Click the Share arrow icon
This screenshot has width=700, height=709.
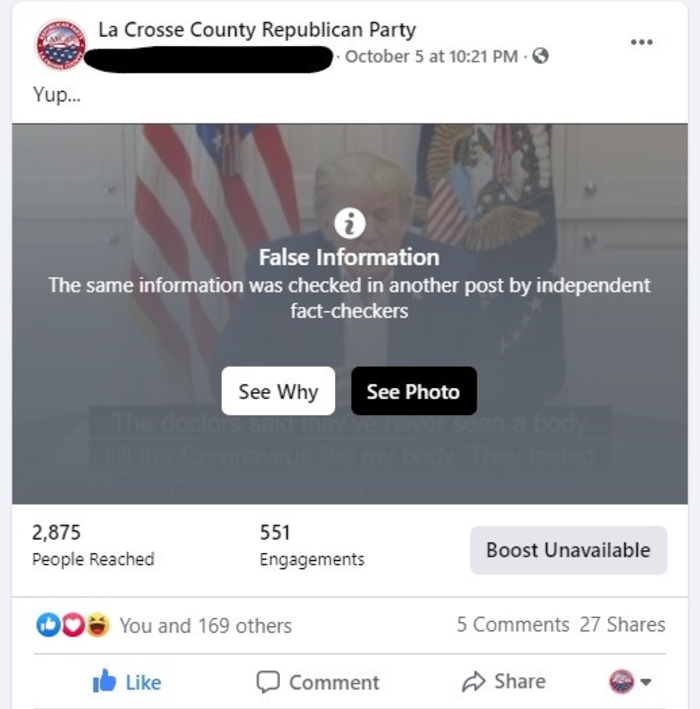473,682
